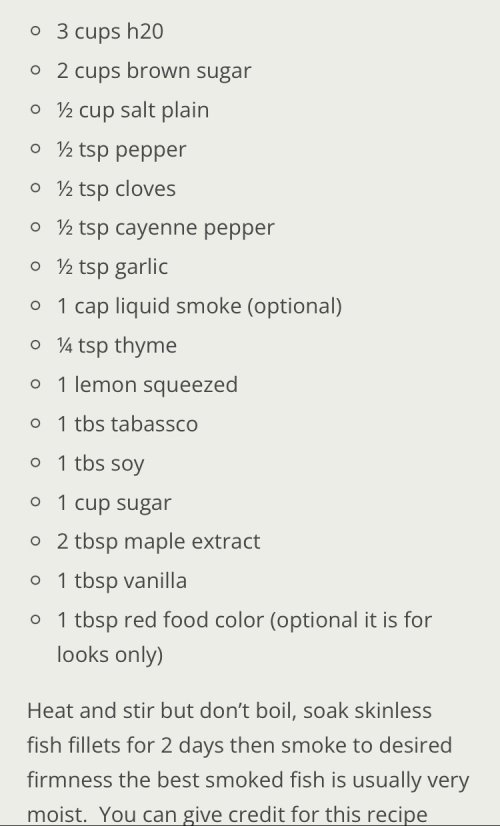Click the bullet circle beside '3 cups h20'
The height and width of the screenshot is (826, 500).
click(x=35, y=31)
